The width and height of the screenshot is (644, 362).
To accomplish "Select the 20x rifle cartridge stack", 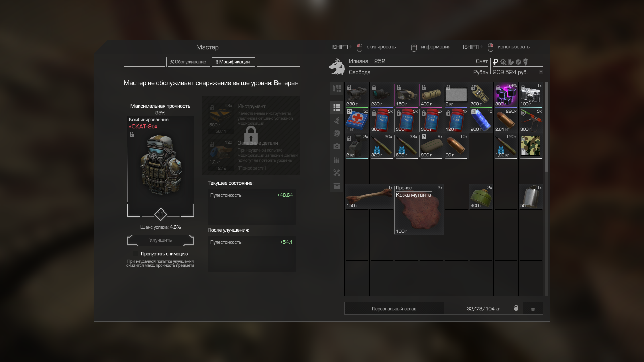I will [x=382, y=146].
